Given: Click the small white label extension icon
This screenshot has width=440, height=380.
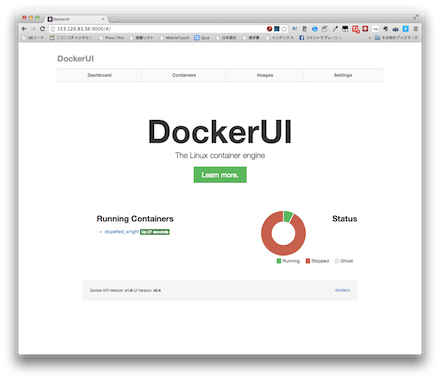Looking at the screenshot, I should point(375,29).
